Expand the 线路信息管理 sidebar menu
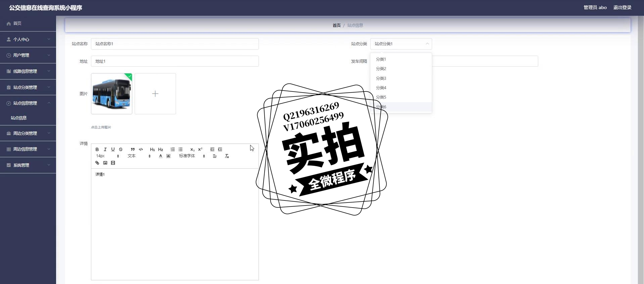 [28, 71]
